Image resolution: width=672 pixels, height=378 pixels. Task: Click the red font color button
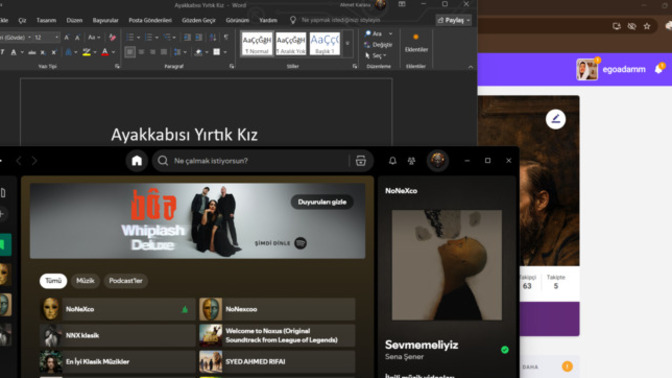pyautogui.click(x=105, y=52)
